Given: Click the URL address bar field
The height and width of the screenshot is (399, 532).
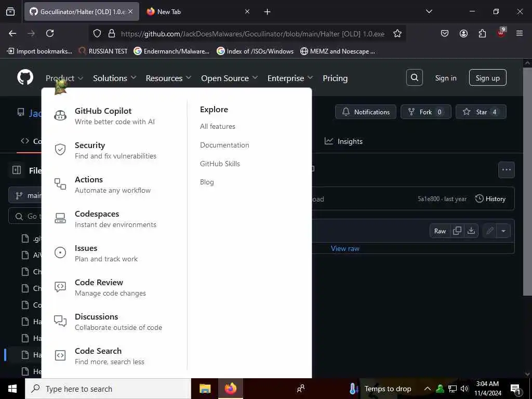Looking at the screenshot, I should point(252,34).
